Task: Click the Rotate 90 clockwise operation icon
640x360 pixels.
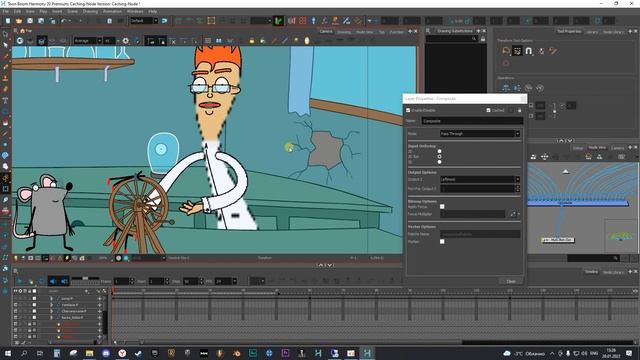Action: click(529, 88)
